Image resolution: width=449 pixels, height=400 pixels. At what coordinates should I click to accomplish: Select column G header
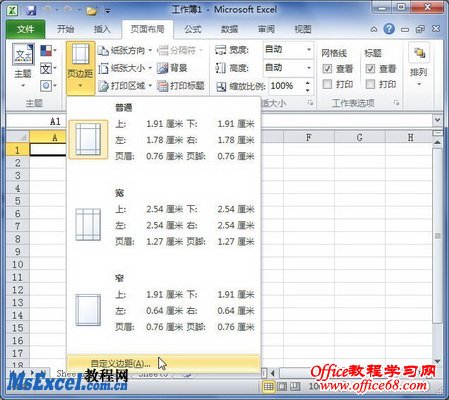pyautogui.click(x=359, y=137)
